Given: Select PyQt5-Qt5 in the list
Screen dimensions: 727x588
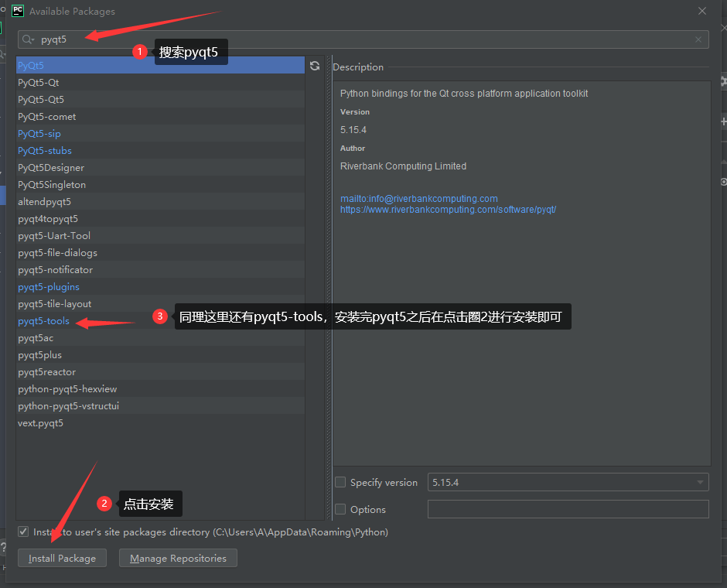Looking at the screenshot, I should point(160,100).
